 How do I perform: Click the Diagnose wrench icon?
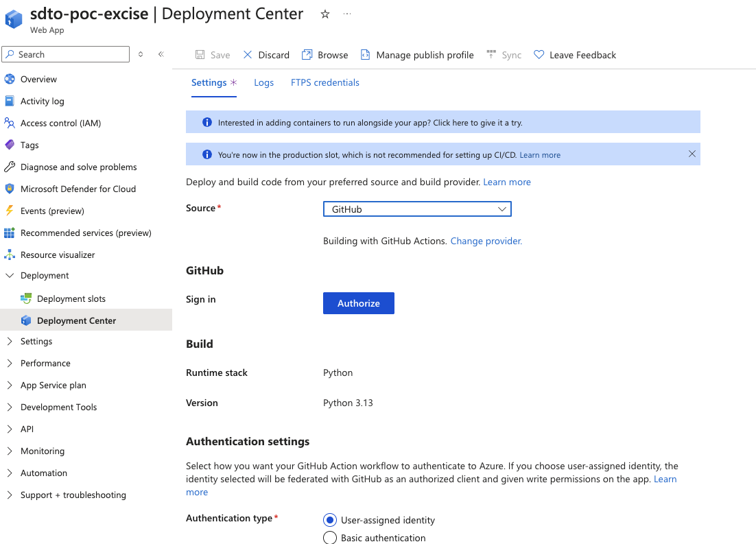tap(9, 167)
